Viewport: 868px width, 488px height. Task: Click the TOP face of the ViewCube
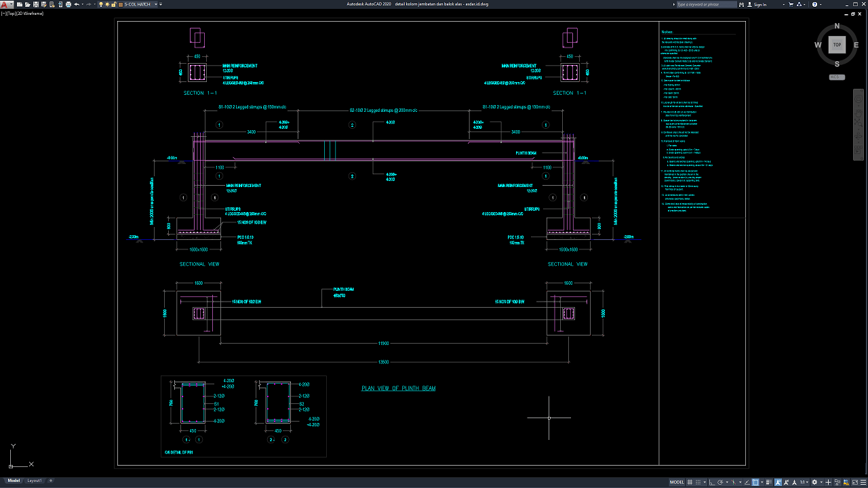(x=837, y=45)
